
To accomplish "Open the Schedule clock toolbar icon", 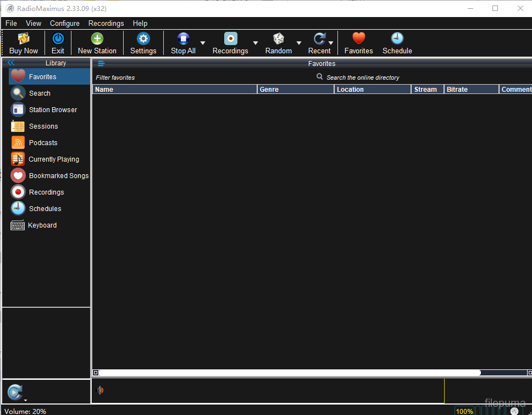I will point(397,39).
